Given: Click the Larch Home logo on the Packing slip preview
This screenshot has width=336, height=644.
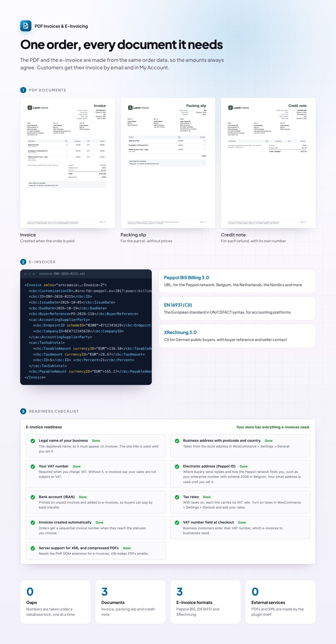Looking at the screenshot, I should pyautogui.click(x=138, y=108).
